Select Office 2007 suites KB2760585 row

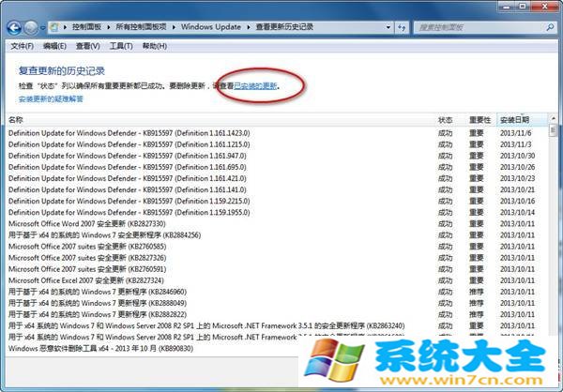click(277, 247)
